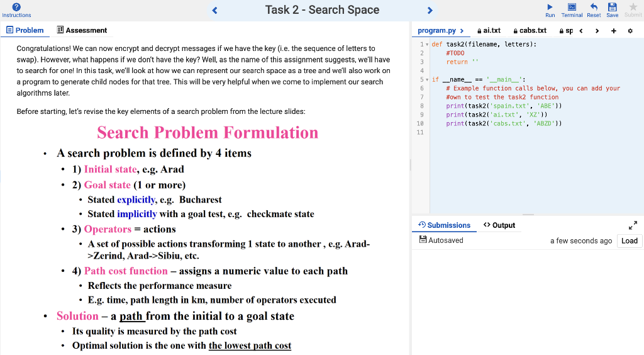Switch to the Assessment tab
644x355 pixels.
(x=82, y=30)
